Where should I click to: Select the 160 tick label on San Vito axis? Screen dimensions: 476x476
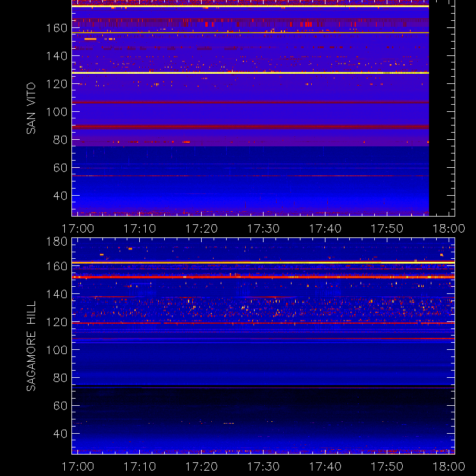[57, 28]
